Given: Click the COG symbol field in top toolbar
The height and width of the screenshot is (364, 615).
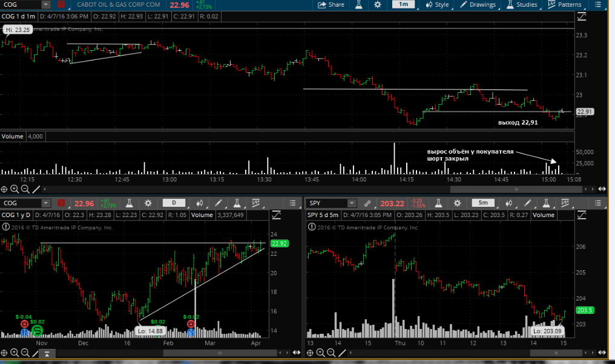Looking at the screenshot, I should coord(21,5).
